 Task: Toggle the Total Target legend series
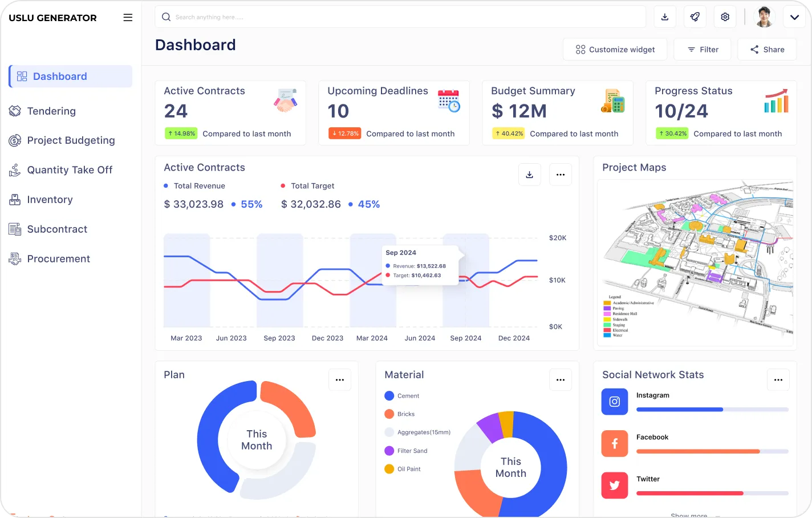(308, 186)
